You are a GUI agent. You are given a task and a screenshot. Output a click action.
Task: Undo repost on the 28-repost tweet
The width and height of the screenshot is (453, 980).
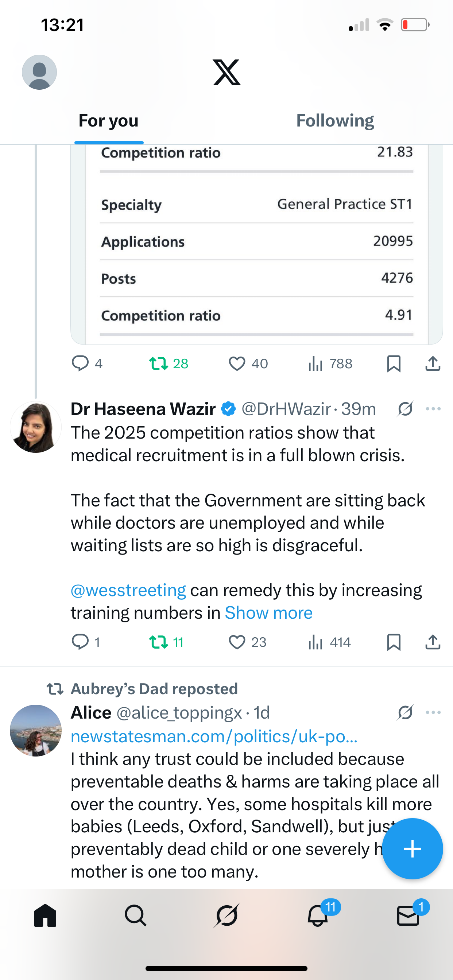(158, 364)
